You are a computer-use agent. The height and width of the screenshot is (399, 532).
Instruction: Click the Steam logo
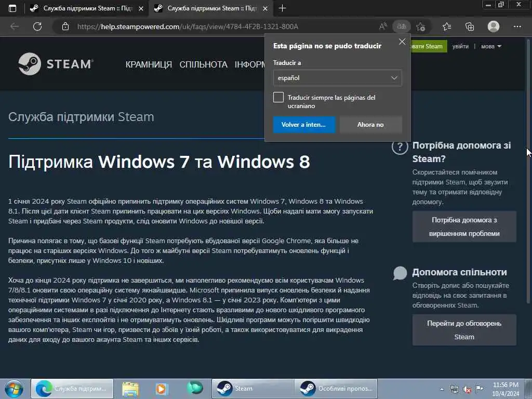(56, 64)
